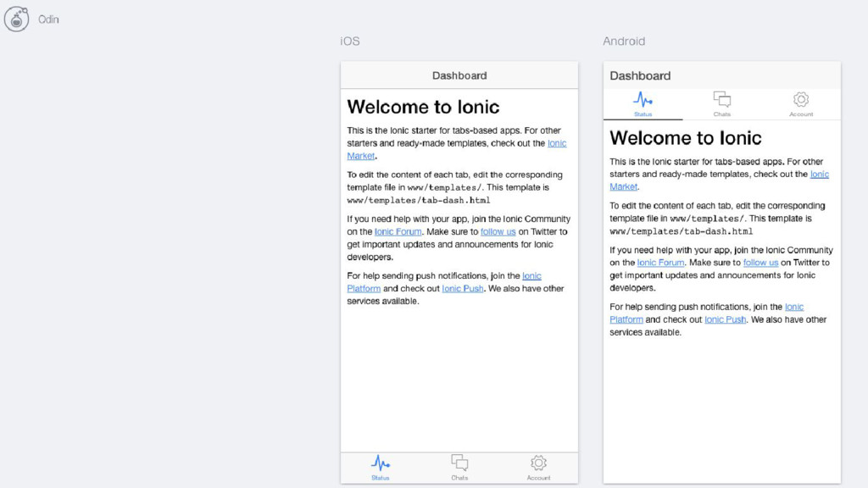Click the Status tab label in iOS preview

pos(381,478)
